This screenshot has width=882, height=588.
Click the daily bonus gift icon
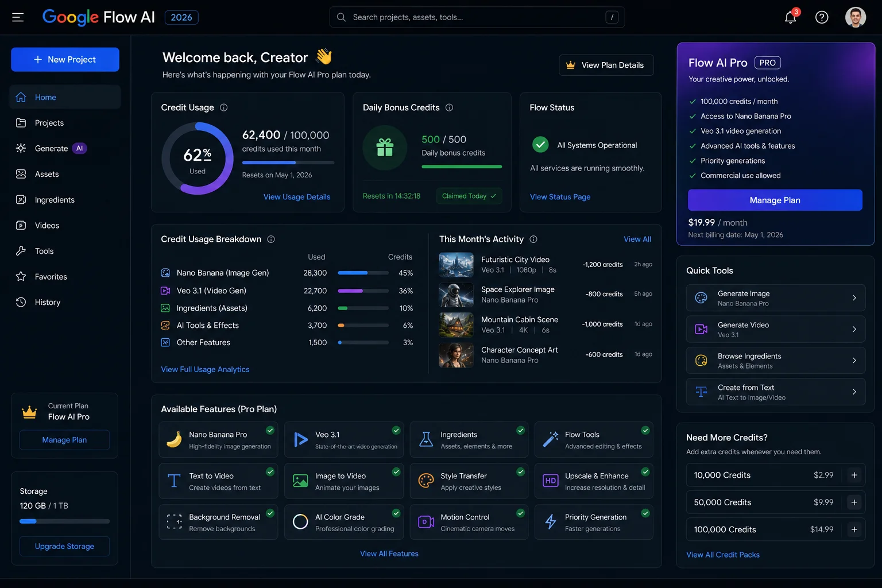point(385,148)
